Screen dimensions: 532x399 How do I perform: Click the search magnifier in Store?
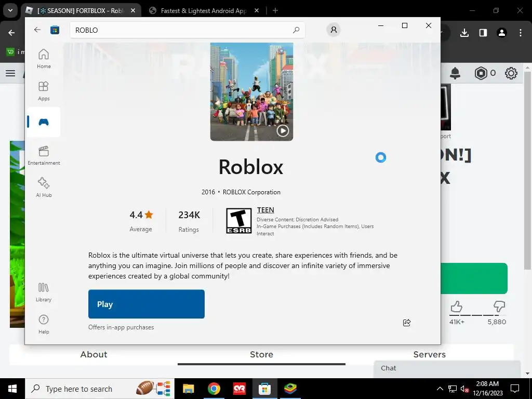click(x=296, y=30)
